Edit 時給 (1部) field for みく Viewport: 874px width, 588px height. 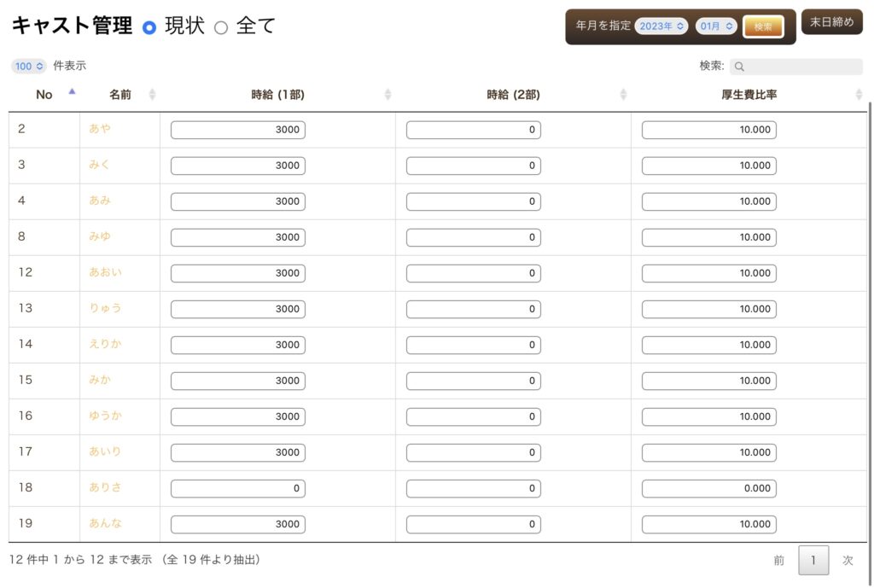click(238, 166)
